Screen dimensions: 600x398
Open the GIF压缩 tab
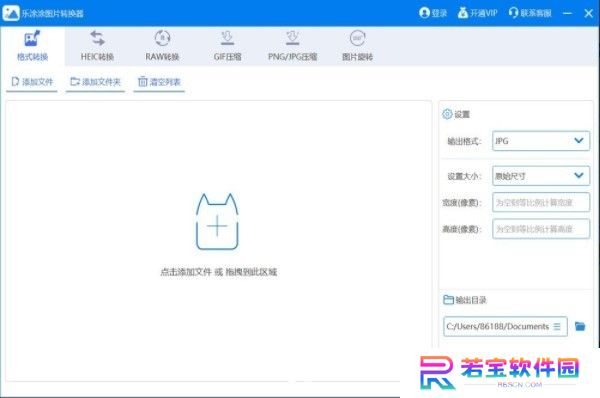(x=227, y=46)
